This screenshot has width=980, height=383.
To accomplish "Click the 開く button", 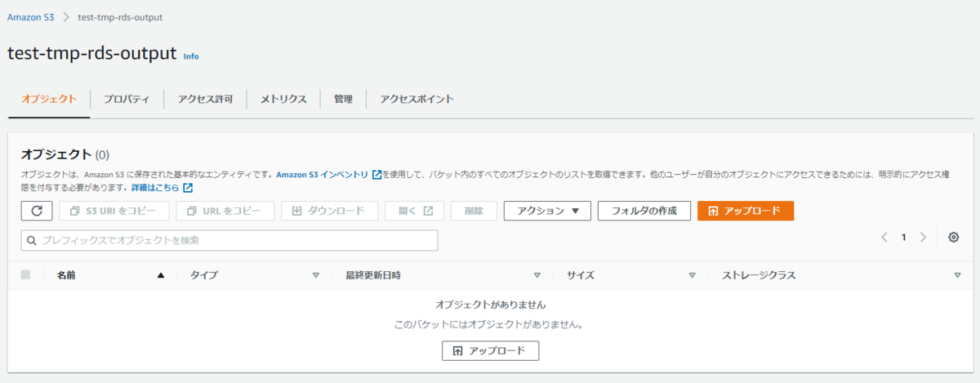I will coord(415,211).
